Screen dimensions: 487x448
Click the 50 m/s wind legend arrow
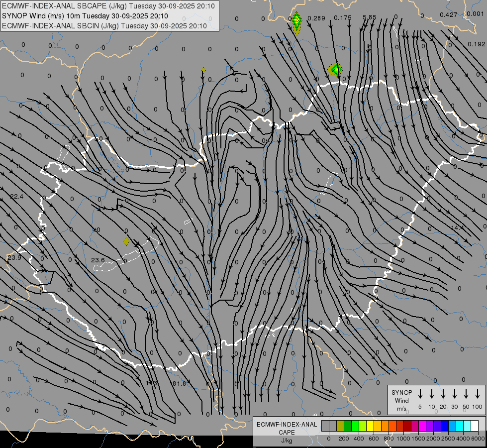466,394
